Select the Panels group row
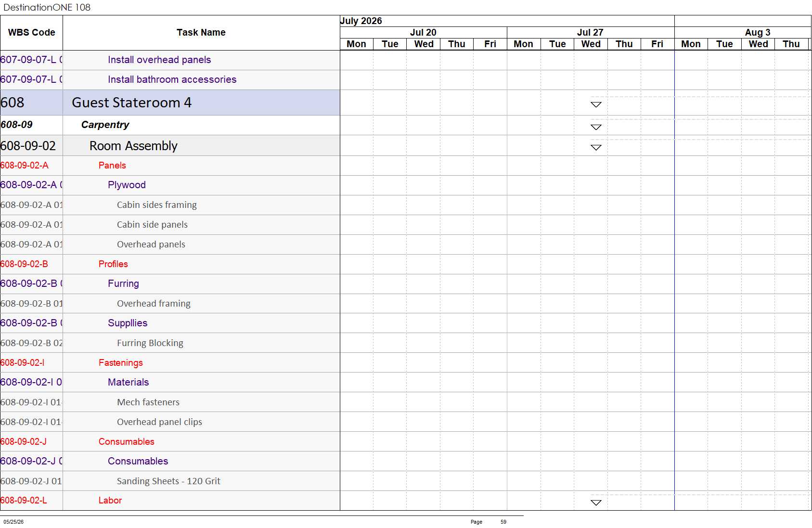Image resolution: width=812 pixels, height=528 pixels. [x=170, y=166]
